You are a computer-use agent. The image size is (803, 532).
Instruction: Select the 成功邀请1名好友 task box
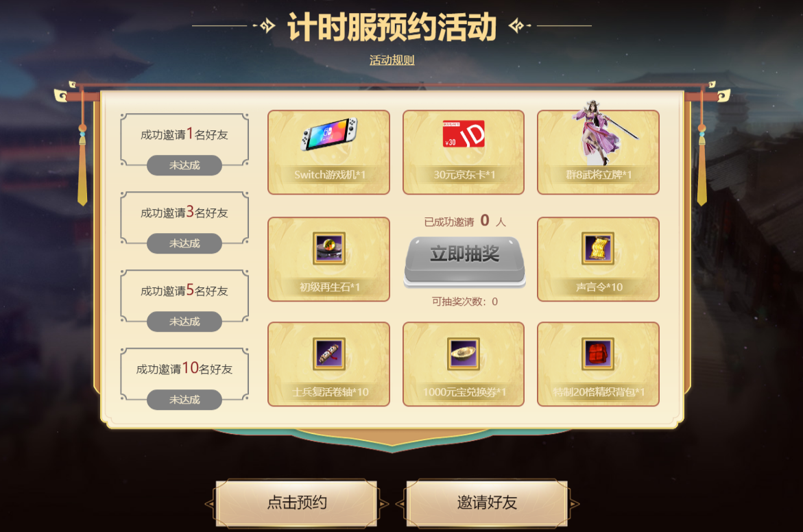[x=184, y=140]
